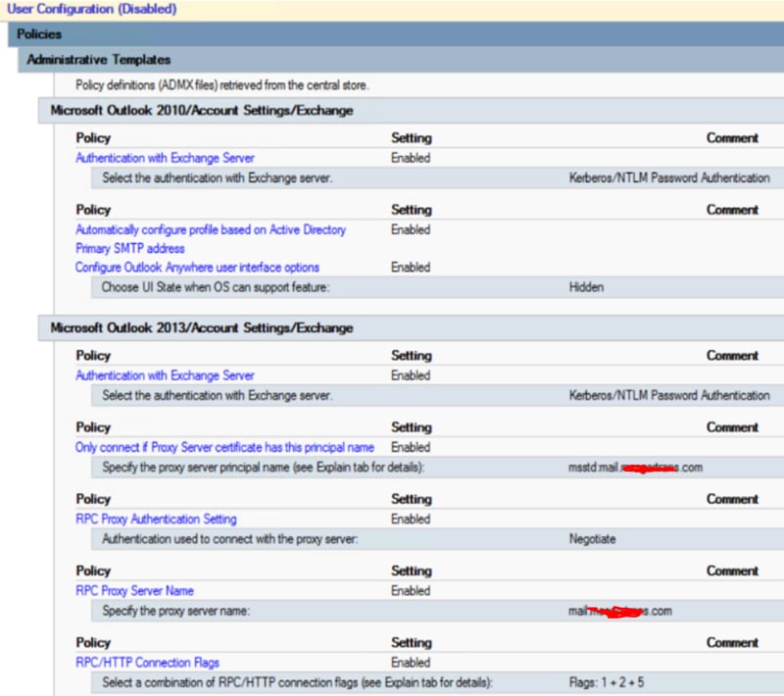Select 'Enabled' setting of RPC Proxy Server Name
Image resolution: width=784 pixels, height=696 pixels.
411,591
